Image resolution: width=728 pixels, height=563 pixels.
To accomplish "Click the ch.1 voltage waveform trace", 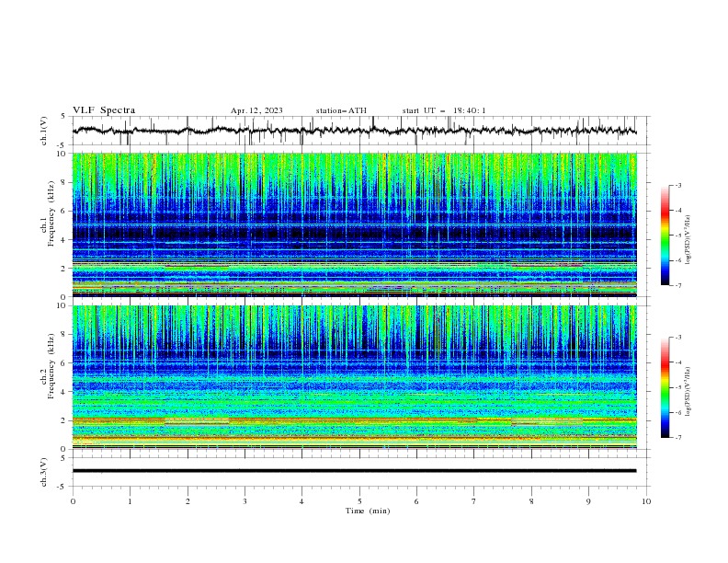I will pos(354,131).
